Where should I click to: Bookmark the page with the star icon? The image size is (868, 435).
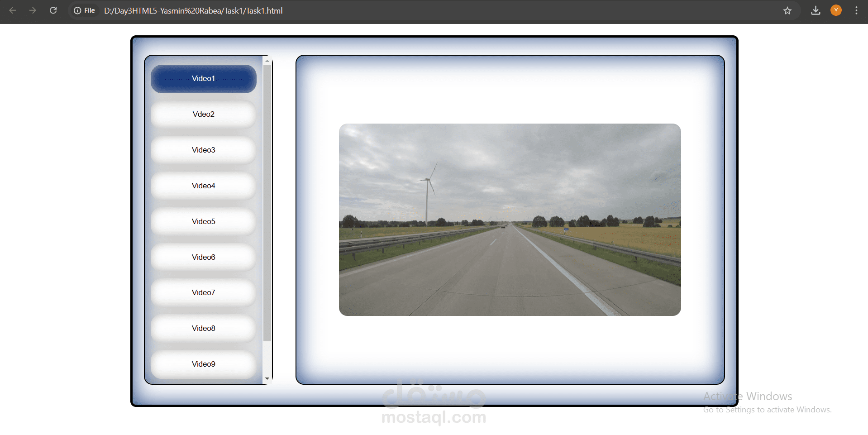[x=787, y=10]
